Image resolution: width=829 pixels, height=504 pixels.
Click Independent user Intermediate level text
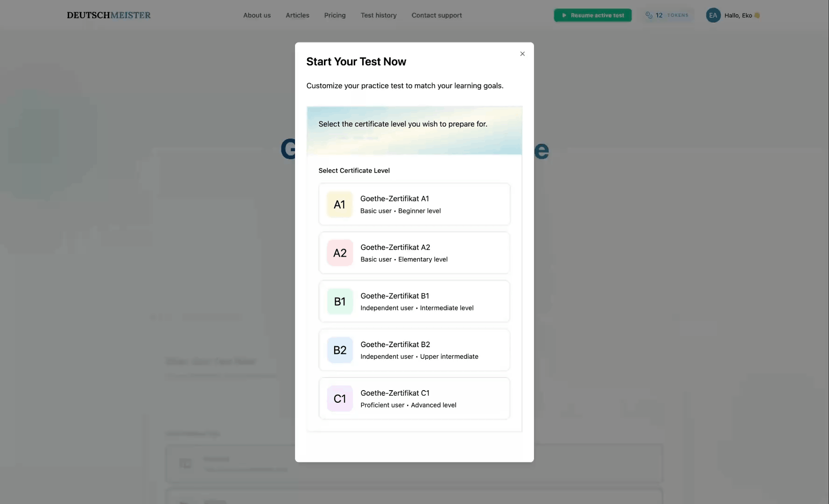417,308
